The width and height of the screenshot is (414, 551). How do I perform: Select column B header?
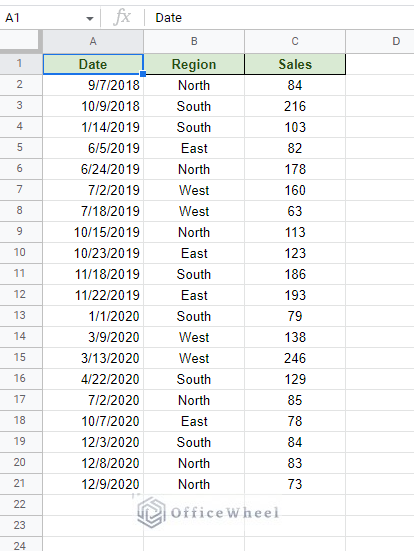[x=194, y=41]
